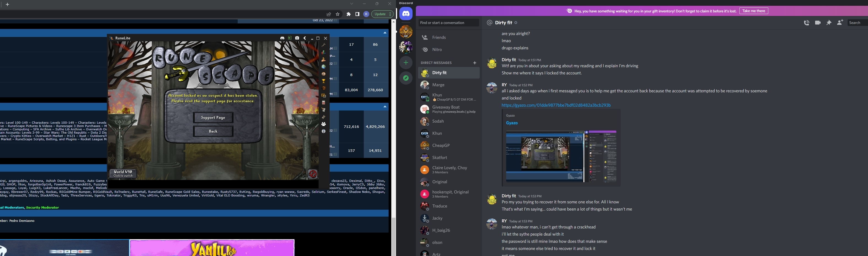Open the Marge direct message

pos(449,85)
